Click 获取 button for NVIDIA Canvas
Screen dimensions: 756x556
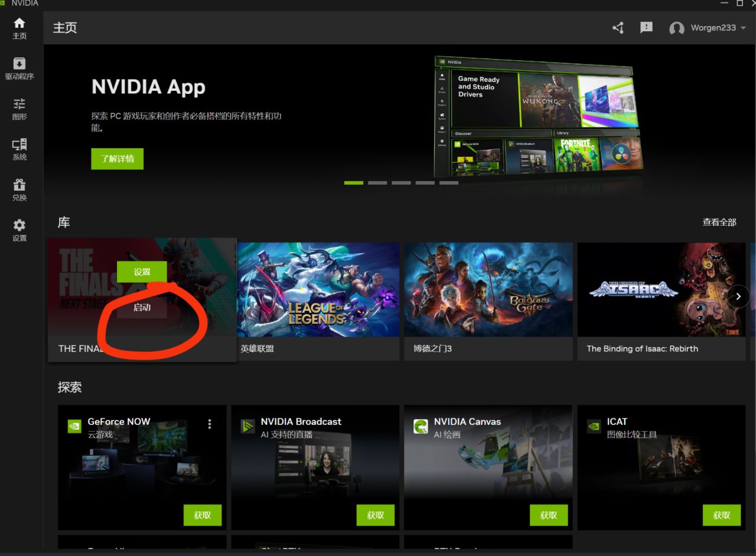click(x=549, y=515)
